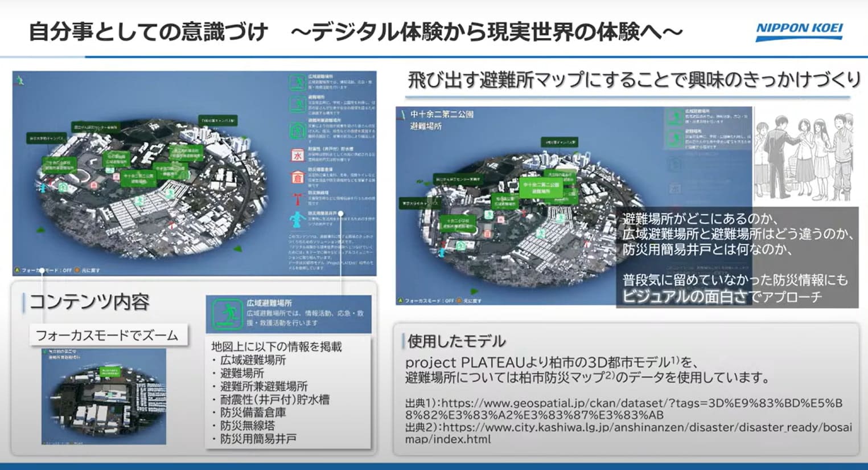The width and height of the screenshot is (868, 470).
Task: Click the project PLATEAU description line
Action: pyautogui.click(x=551, y=362)
